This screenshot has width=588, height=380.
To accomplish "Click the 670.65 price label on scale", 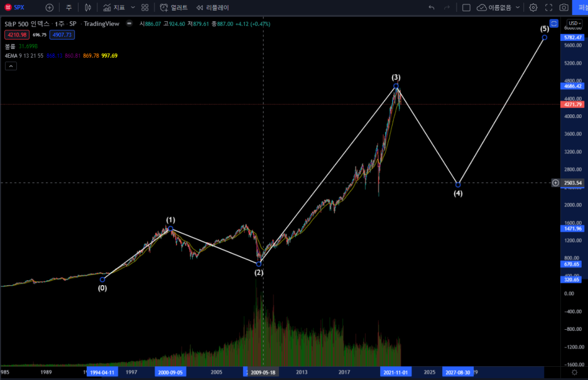I will click(x=571, y=264).
